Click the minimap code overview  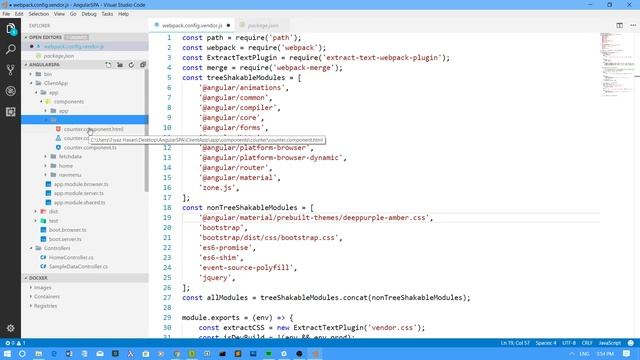click(x=616, y=64)
